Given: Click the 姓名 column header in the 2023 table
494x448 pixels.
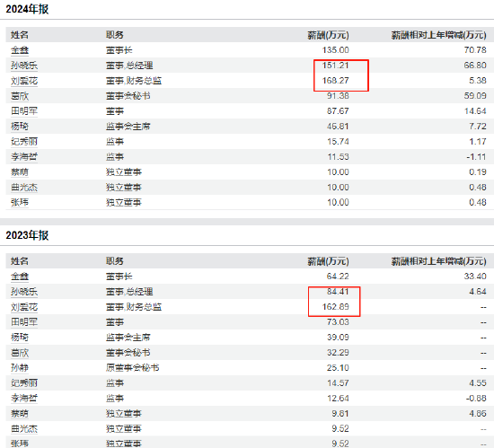Looking at the screenshot, I should point(20,261).
